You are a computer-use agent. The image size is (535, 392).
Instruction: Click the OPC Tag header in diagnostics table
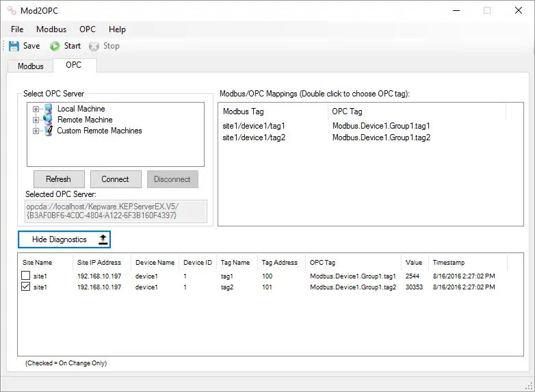click(x=322, y=263)
